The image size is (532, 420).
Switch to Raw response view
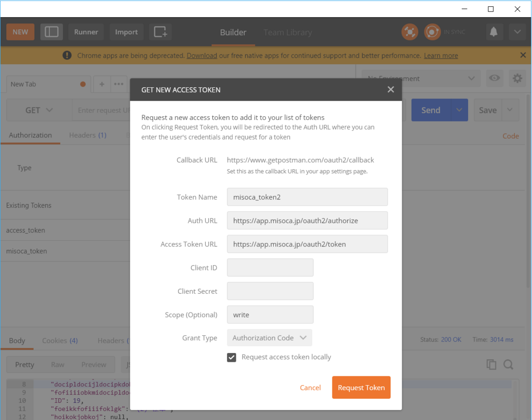(x=58, y=365)
